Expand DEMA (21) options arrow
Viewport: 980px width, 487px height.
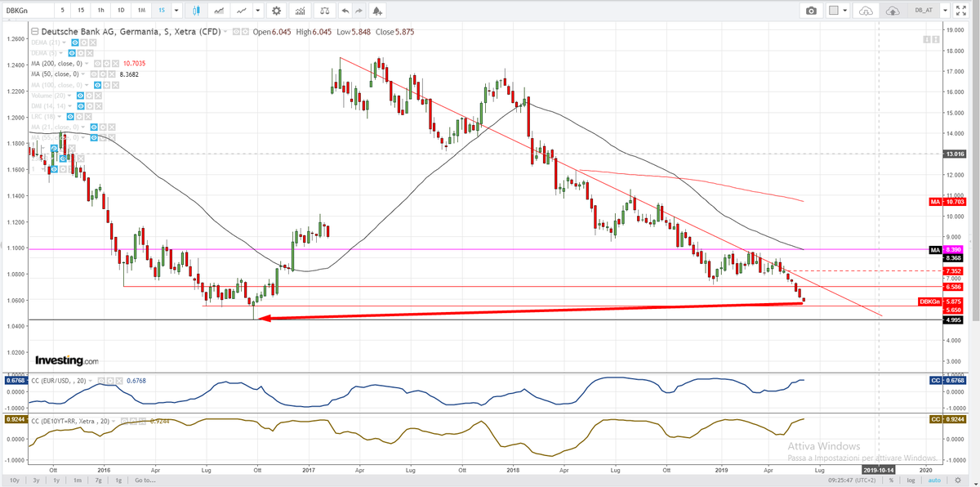coord(64,42)
